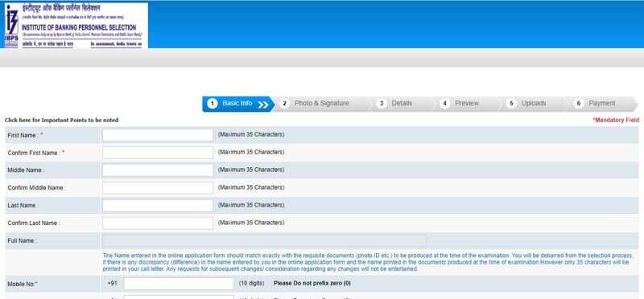Click the IBPS logo in header
The height and width of the screenshot is (299, 644).
click(x=76, y=26)
